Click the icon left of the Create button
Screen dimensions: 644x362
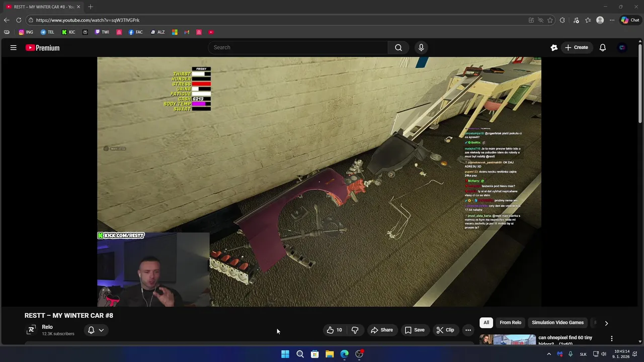(x=554, y=48)
